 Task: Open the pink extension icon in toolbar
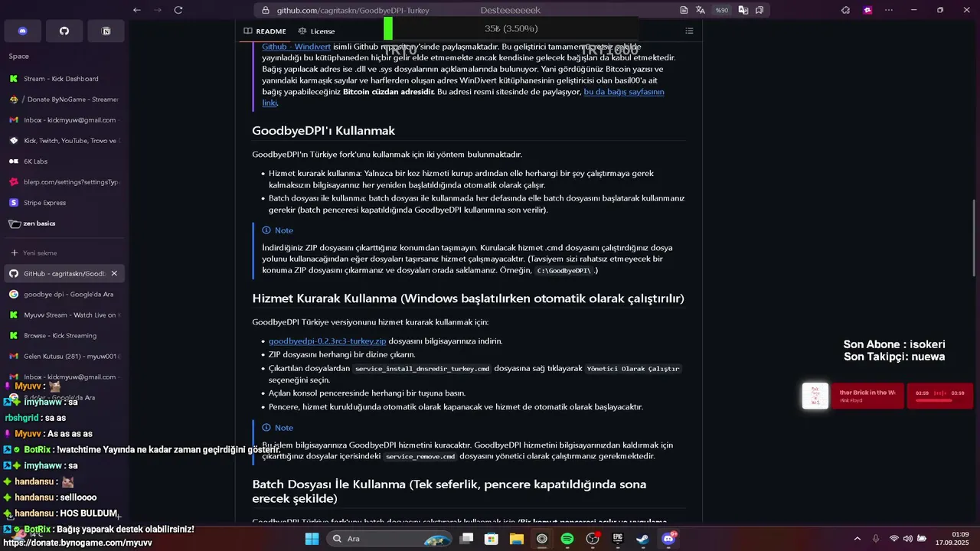867,10
